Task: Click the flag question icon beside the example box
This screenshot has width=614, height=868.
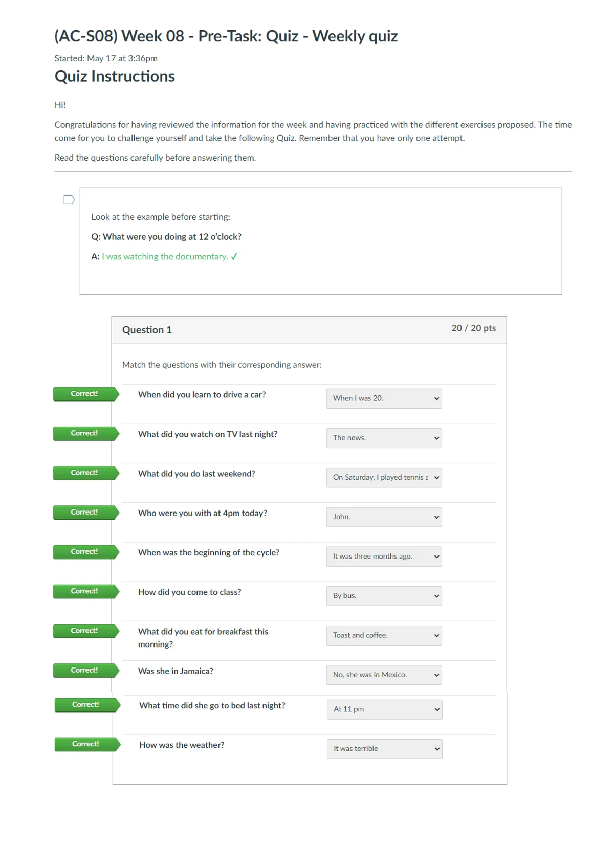Action: (69, 199)
